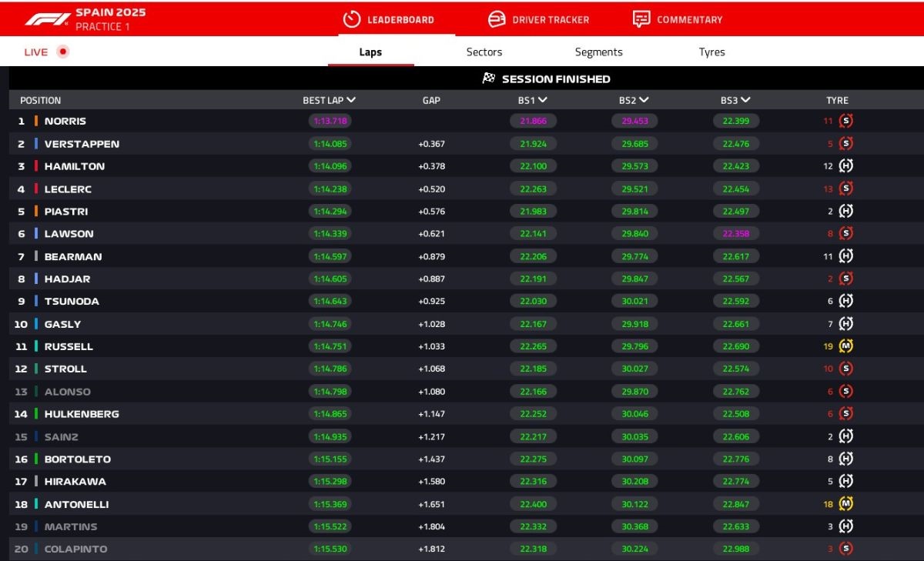This screenshot has width=924, height=561.
Task: Click the Leaderboard stopwatch icon
Action: point(352,19)
